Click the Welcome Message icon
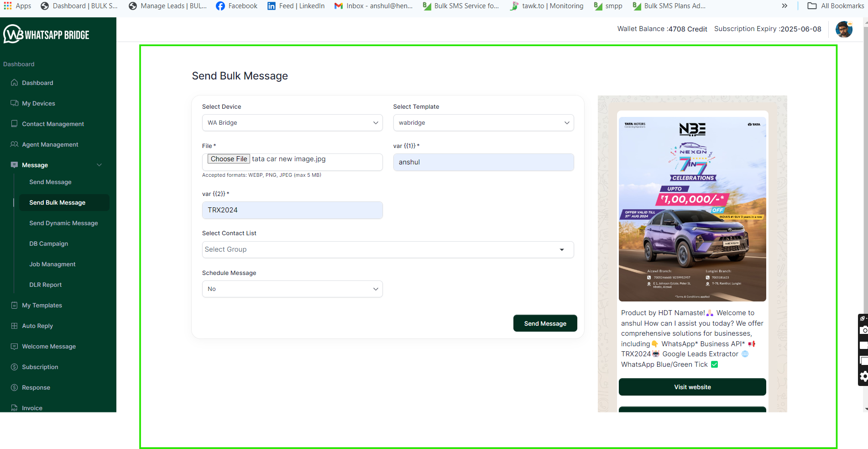 [x=14, y=346]
